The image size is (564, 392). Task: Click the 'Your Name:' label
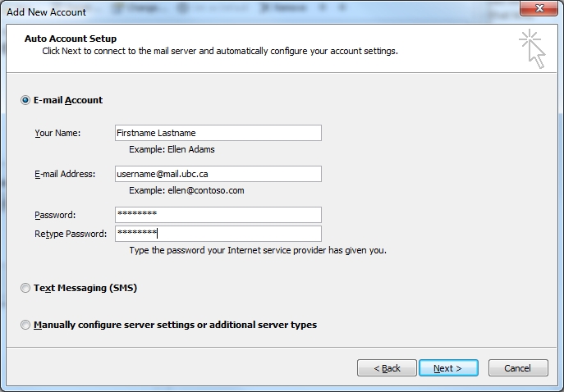pos(57,133)
